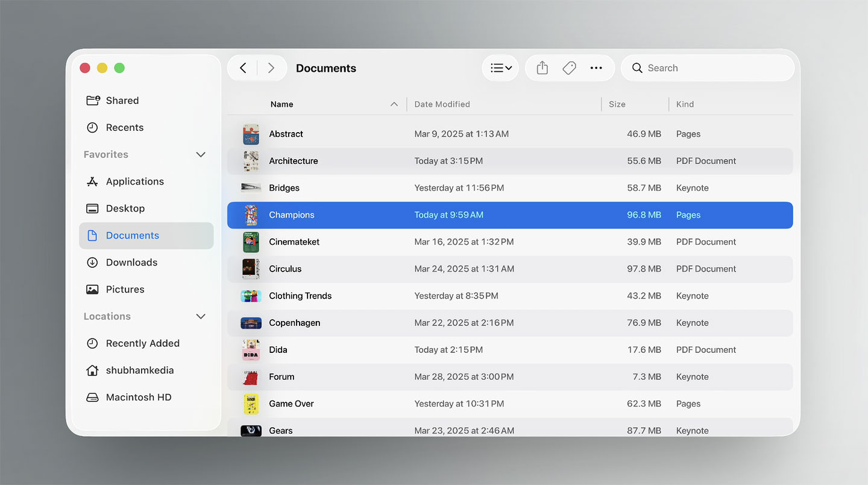
Task: Open Macintosh HD in the sidebar
Action: pos(146,397)
